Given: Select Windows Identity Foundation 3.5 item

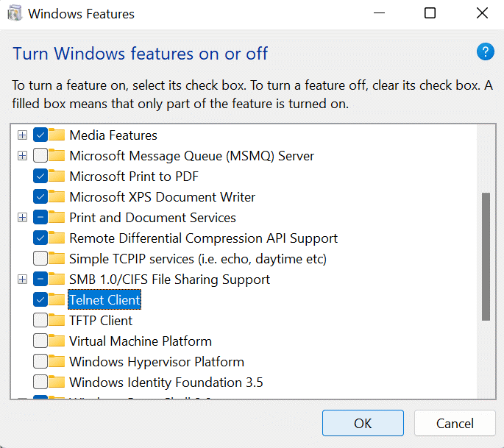Looking at the screenshot, I should [x=166, y=383].
